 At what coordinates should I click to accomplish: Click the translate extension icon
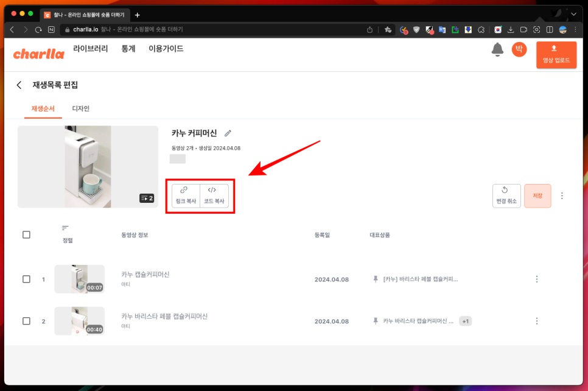coord(442,30)
